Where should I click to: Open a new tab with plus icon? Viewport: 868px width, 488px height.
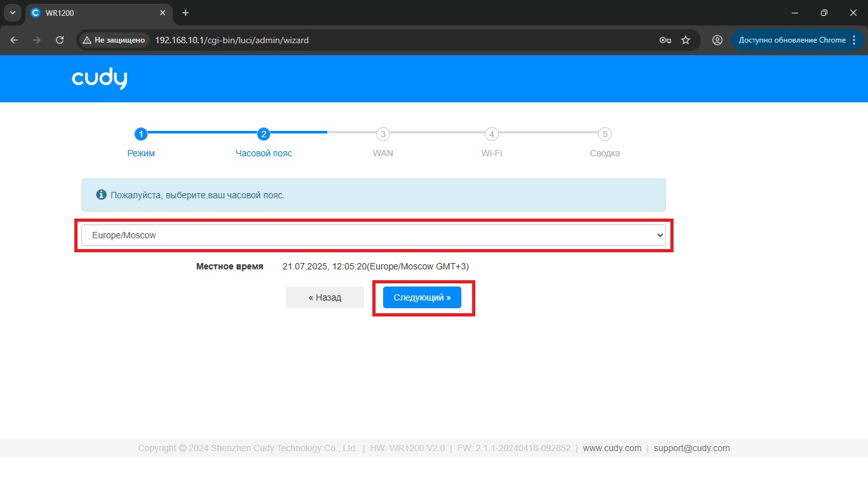[x=186, y=13]
